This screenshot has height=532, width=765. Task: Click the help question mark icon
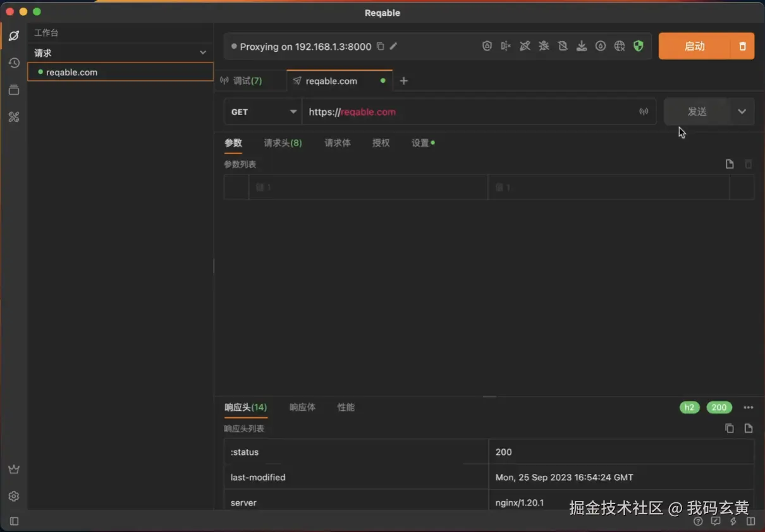pyautogui.click(x=698, y=521)
